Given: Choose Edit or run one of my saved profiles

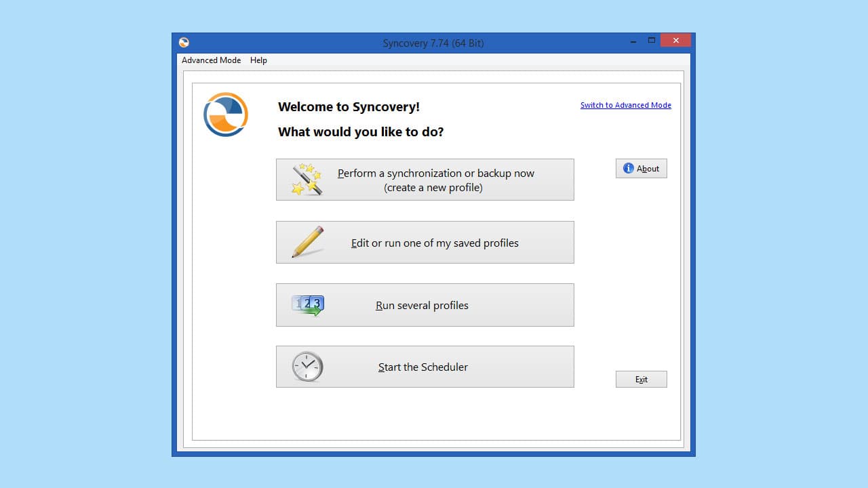Looking at the screenshot, I should point(425,242).
